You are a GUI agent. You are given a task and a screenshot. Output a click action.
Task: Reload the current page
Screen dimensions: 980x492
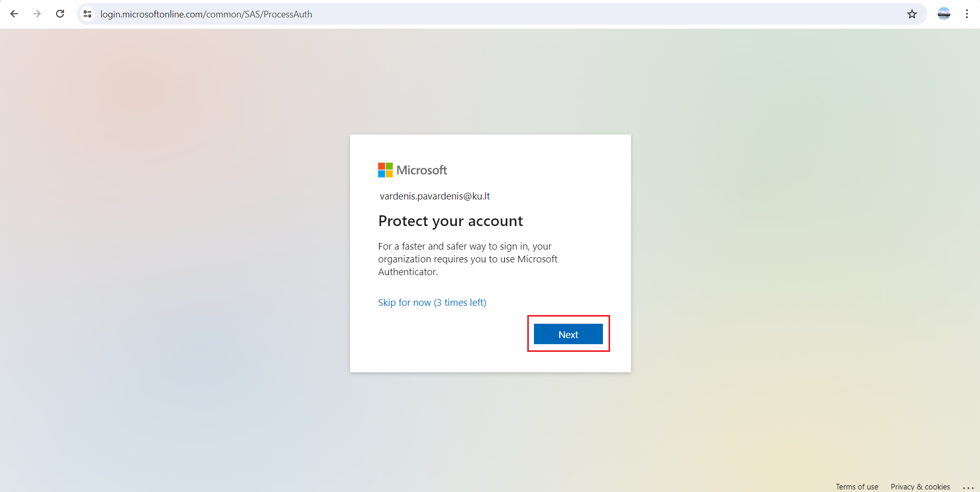(x=60, y=14)
